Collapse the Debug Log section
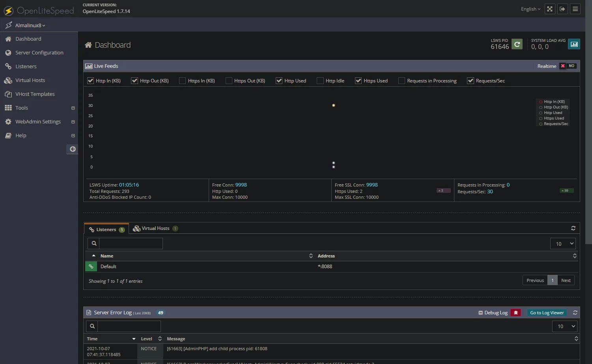This screenshot has height=364, width=592. 481,313
